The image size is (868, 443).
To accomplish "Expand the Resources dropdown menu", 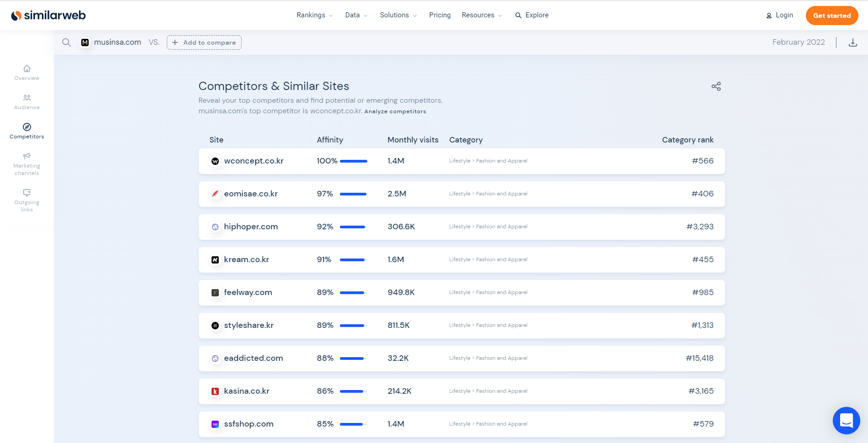I will tap(482, 15).
